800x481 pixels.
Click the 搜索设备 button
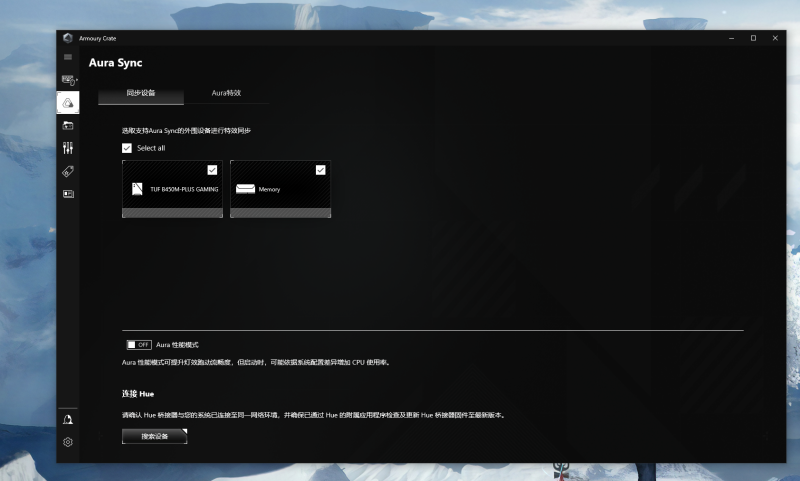154,436
